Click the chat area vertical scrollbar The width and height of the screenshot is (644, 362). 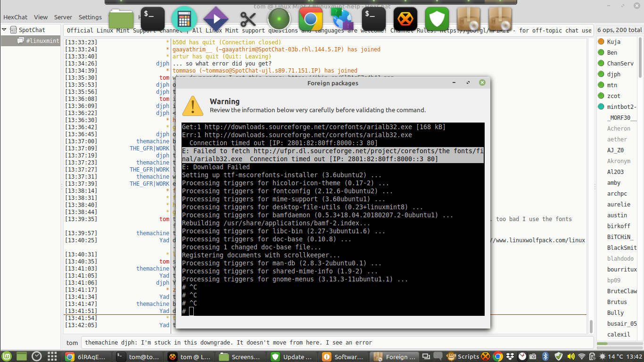[x=591, y=326]
